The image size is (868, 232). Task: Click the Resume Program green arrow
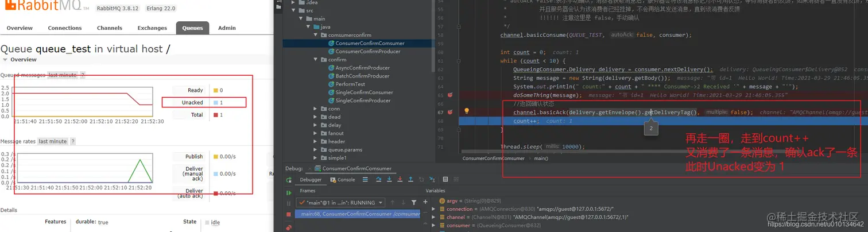point(289,193)
